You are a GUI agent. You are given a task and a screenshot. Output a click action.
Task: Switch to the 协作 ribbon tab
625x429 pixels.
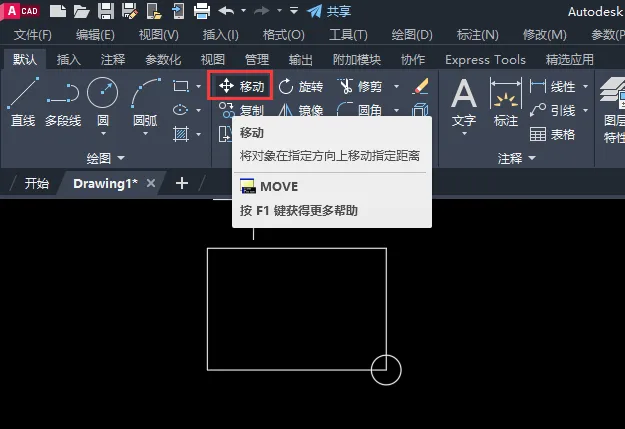pos(413,60)
